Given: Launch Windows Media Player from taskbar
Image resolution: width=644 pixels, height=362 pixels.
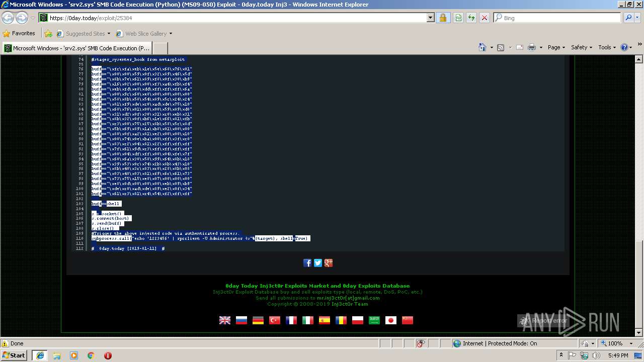Looking at the screenshot, I should click(74, 355).
